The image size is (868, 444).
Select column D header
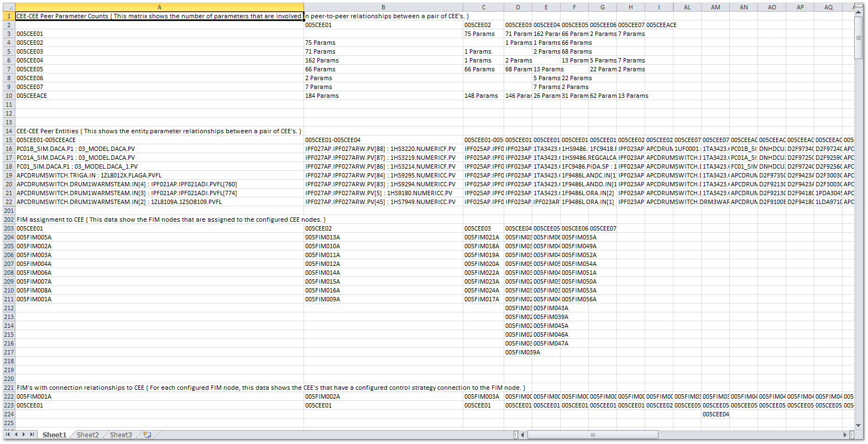[x=518, y=7]
